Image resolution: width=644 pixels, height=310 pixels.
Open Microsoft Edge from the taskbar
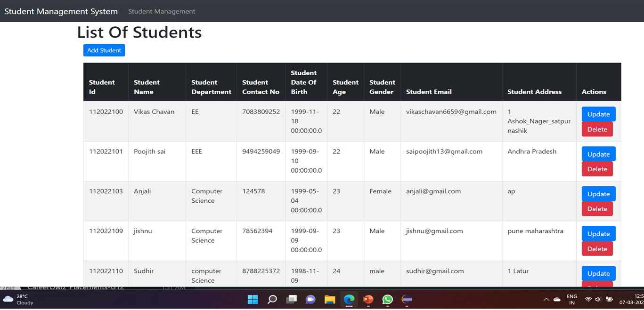[x=349, y=300]
